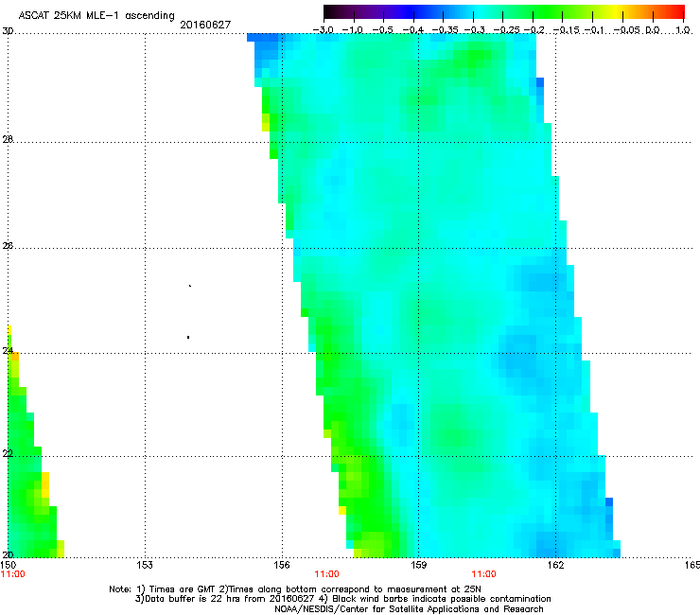The width and height of the screenshot is (700, 615).
Task: Click the '-0.35' color scale label
Action: point(446,30)
